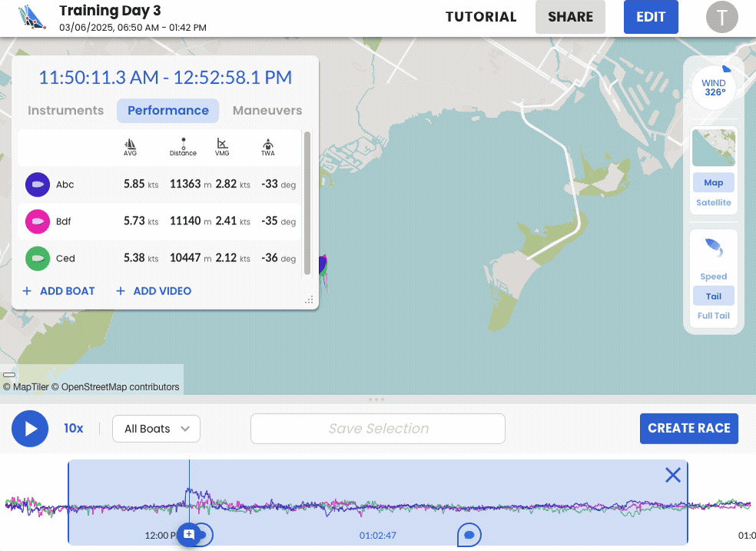The height and width of the screenshot is (551, 756).
Task: Click the green Ced boat icon
Action: 37,259
